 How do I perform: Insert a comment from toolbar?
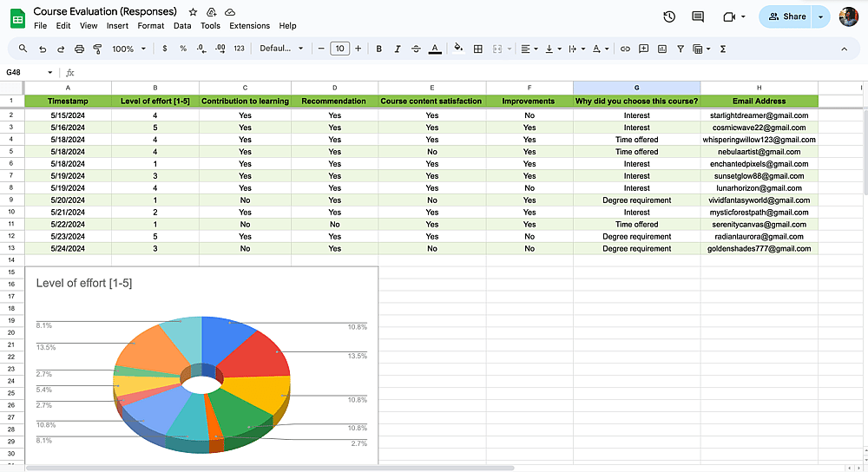coord(643,49)
